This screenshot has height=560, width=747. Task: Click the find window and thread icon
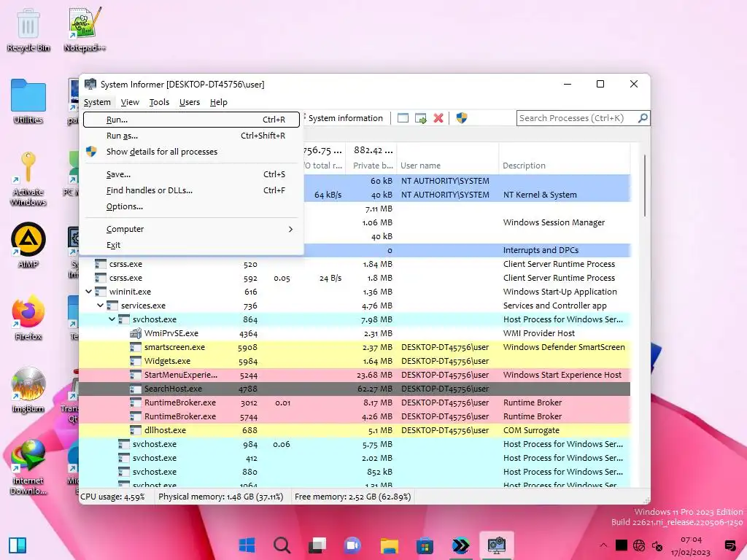[421, 118]
